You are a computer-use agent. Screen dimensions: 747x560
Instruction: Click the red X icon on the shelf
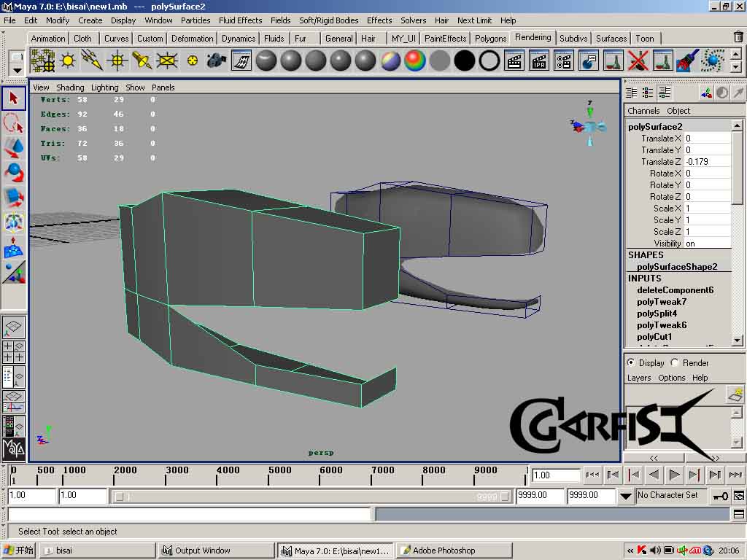(x=638, y=61)
